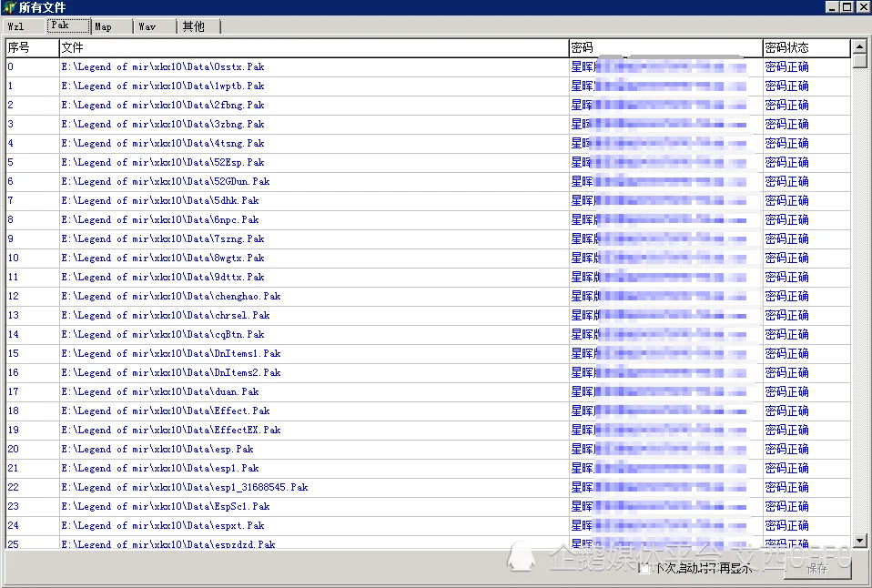Click the 密码状态 column header
This screenshot has width=872, height=588.
806,47
